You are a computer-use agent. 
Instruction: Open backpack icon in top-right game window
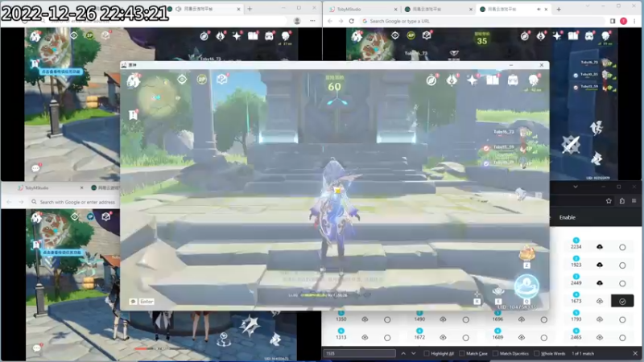589,36
